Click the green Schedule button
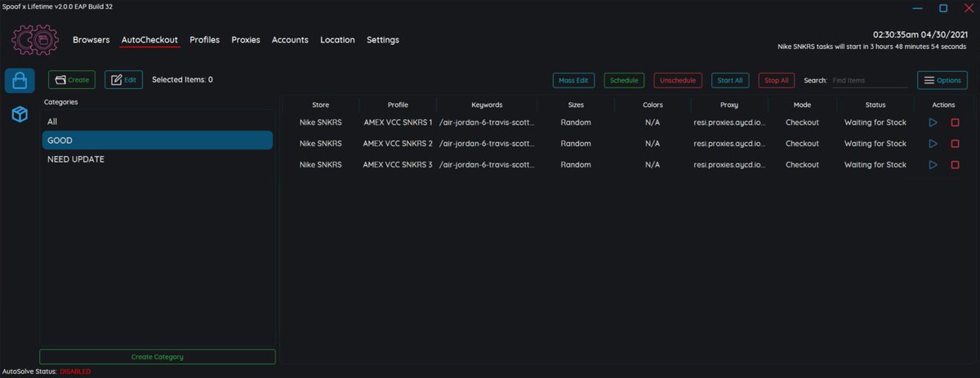The width and height of the screenshot is (980, 378). 624,81
